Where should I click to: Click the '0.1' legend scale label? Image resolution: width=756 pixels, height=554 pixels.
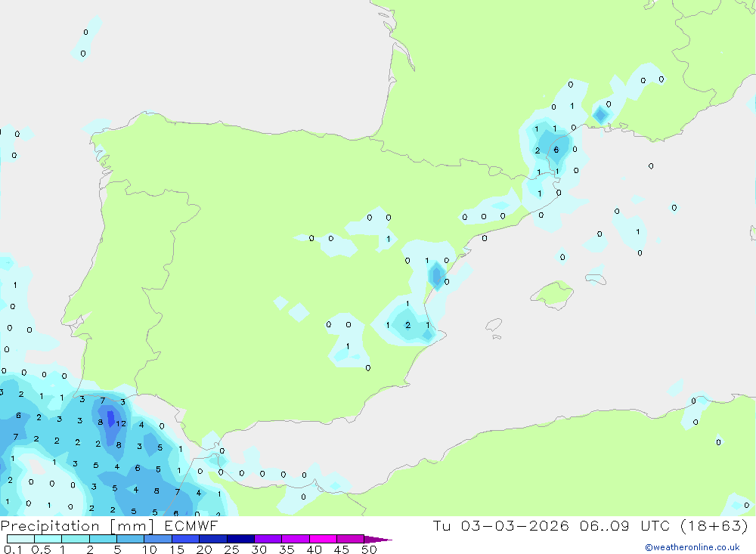click(13, 549)
